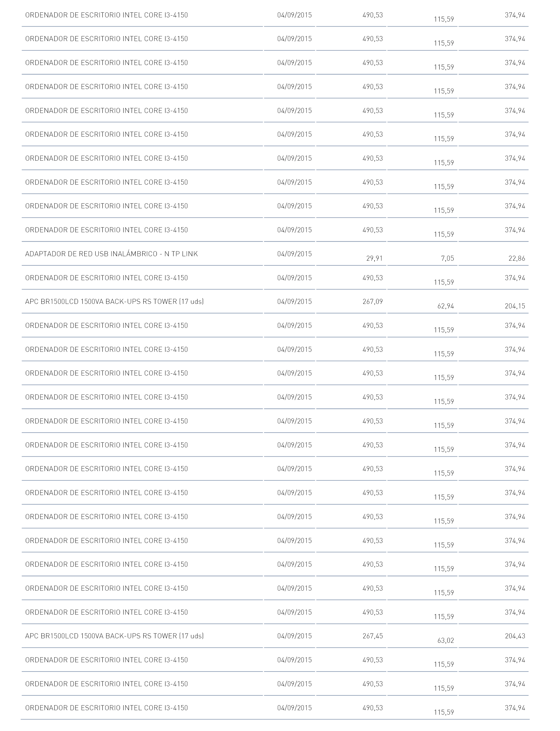Select the 267,09 purchase amount
560x731 pixels.
click(x=373, y=302)
